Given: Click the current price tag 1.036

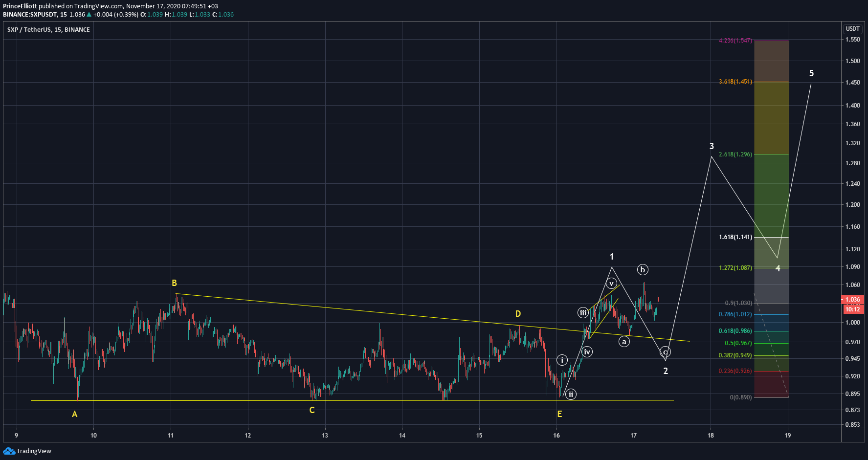Looking at the screenshot, I should click(x=852, y=300).
